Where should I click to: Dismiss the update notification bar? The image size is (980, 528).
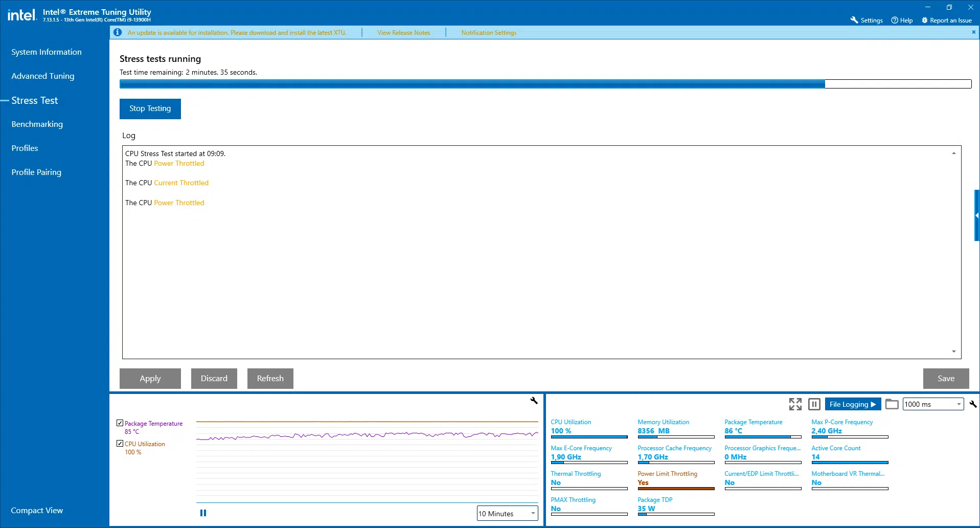[973, 32]
